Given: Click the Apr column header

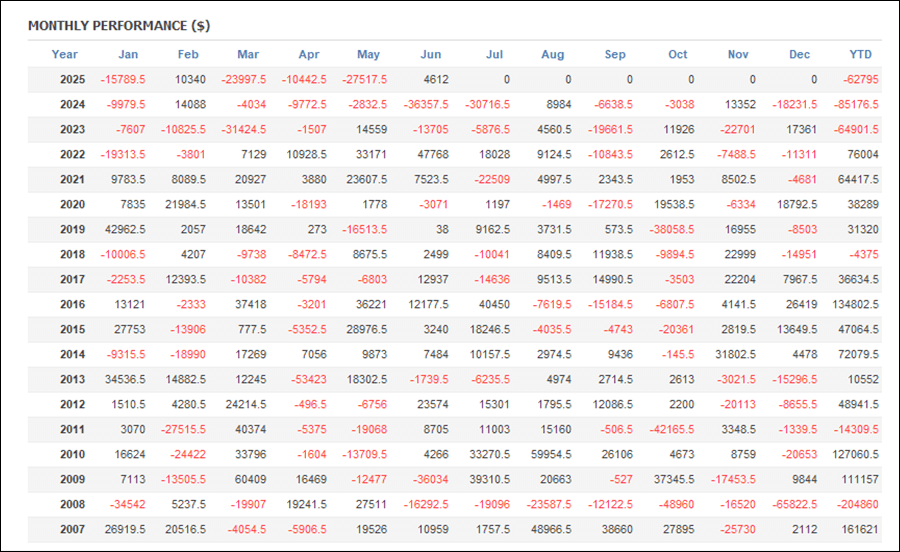Looking at the screenshot, I should (309, 55).
